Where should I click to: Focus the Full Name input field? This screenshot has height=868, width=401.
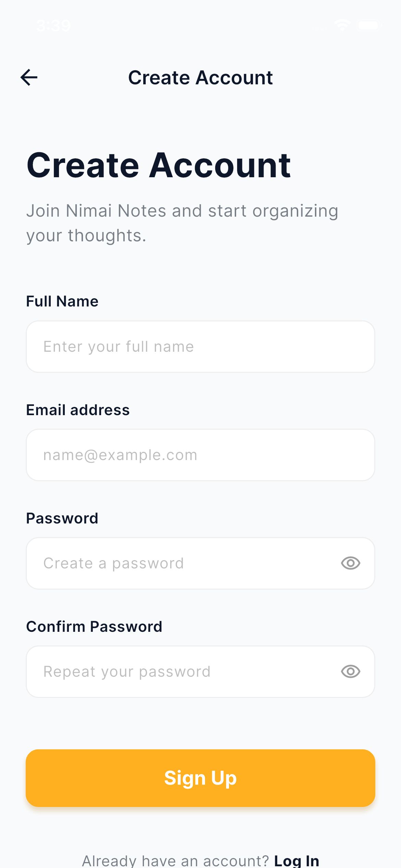200,347
